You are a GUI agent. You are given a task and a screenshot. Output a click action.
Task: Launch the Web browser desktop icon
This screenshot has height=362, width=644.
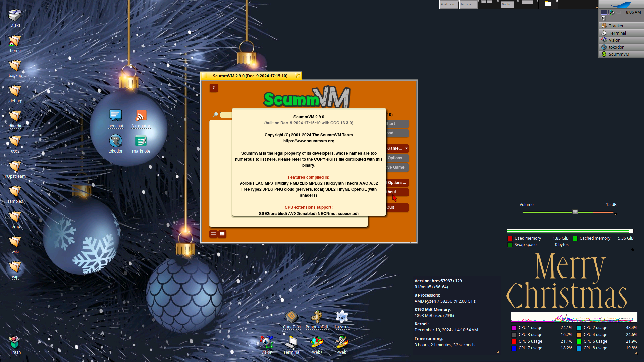(x=342, y=345)
